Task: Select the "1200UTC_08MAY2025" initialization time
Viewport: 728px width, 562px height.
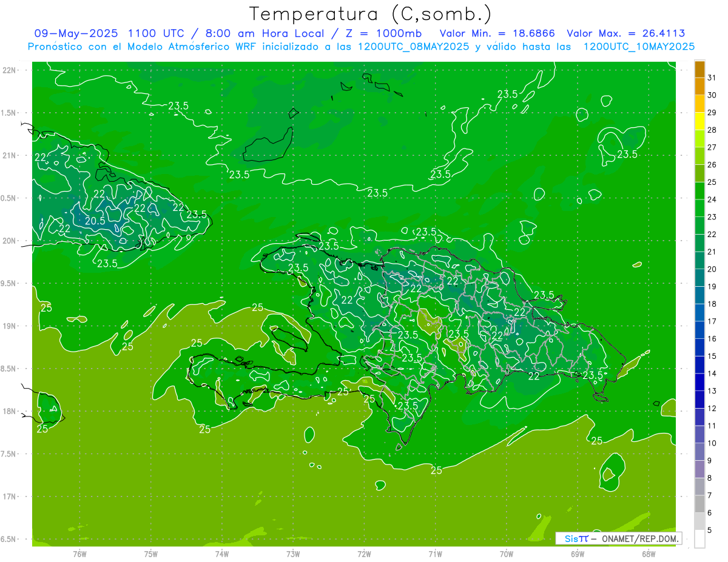Action: (x=414, y=47)
